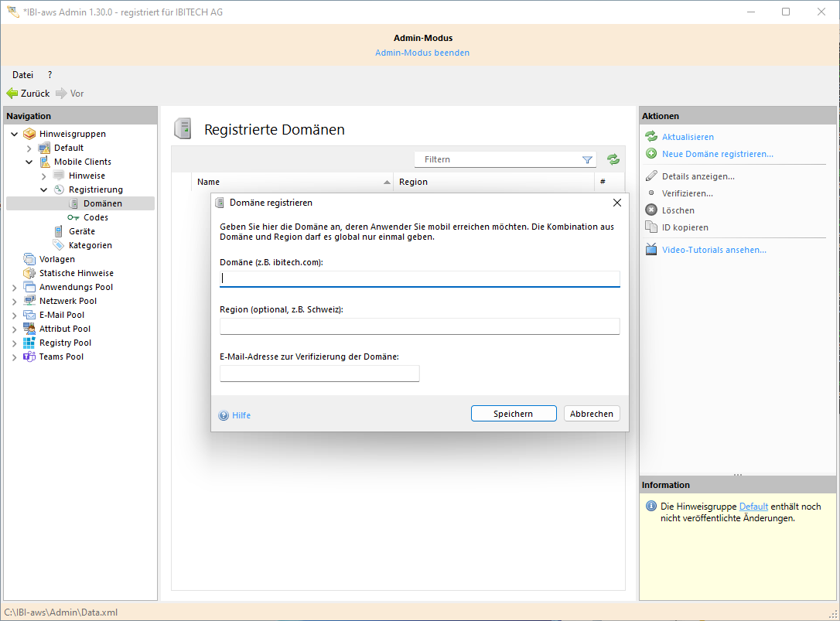Click the green Neue Domäne registrieren plus icon

(650, 154)
